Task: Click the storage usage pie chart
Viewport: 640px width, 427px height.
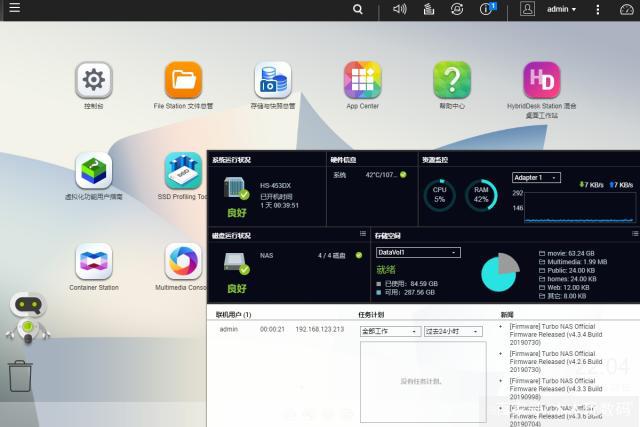Action: [x=500, y=272]
